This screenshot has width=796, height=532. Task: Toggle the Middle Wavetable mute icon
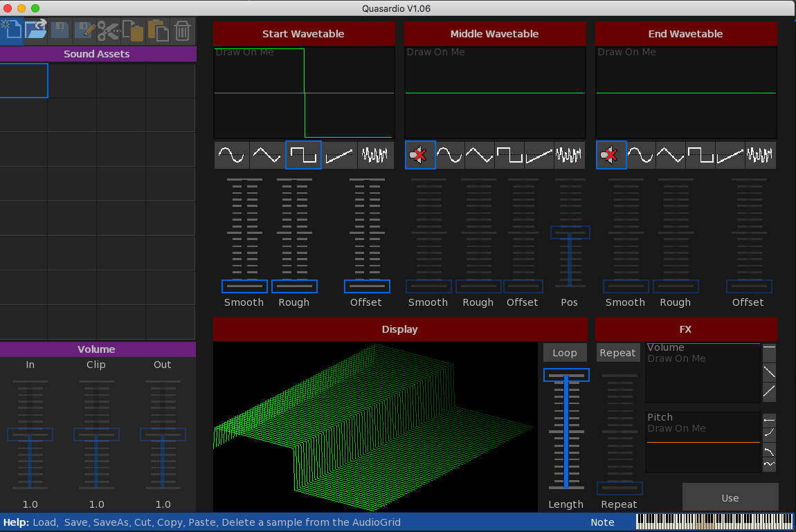[420, 156]
